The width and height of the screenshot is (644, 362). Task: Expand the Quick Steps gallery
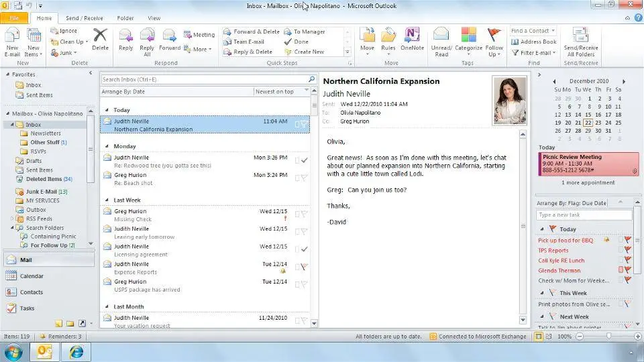[x=347, y=52]
